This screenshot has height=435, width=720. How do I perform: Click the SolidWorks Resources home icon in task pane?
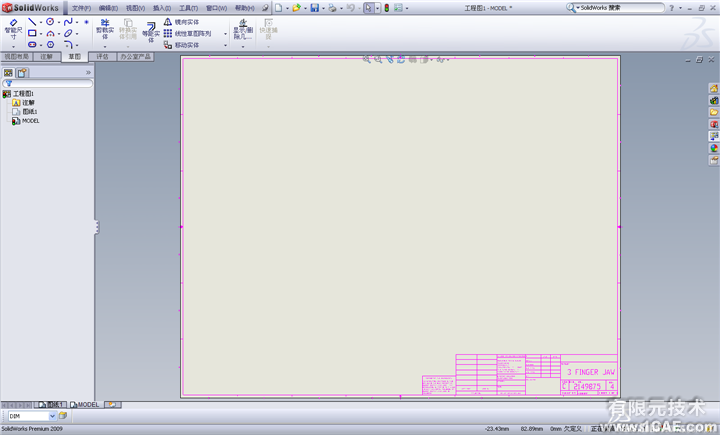tap(714, 88)
